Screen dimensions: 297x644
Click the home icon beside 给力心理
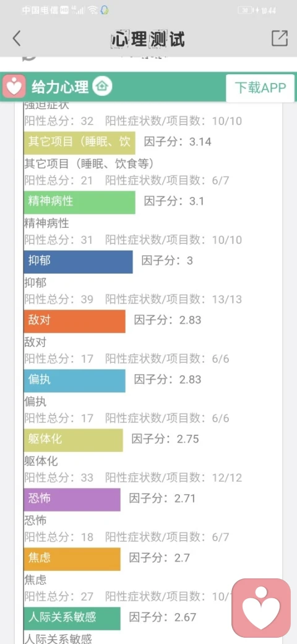[x=101, y=87]
